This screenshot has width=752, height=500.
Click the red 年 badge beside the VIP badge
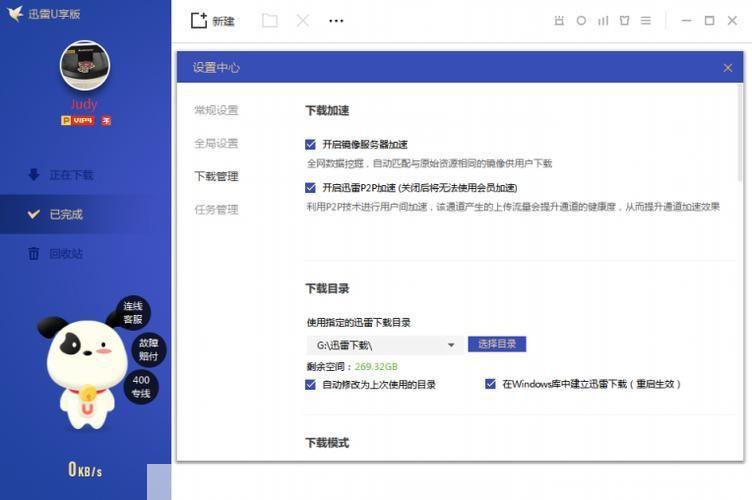tap(106, 120)
